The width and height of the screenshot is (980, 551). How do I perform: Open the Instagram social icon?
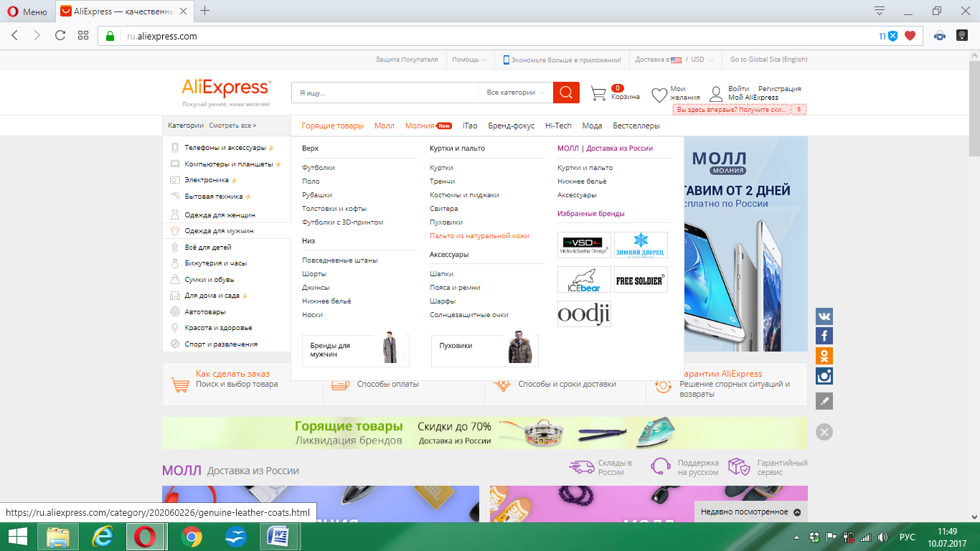click(824, 376)
